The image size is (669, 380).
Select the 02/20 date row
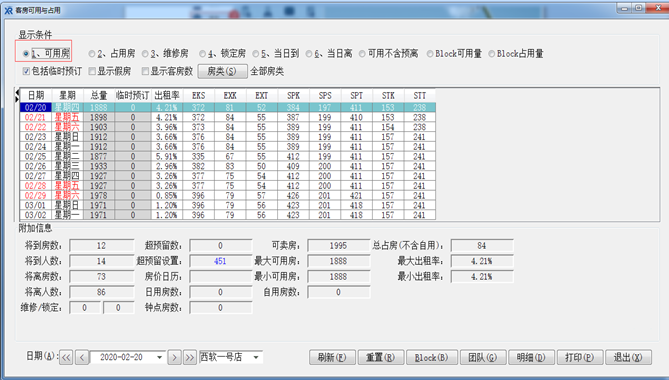[x=227, y=107]
